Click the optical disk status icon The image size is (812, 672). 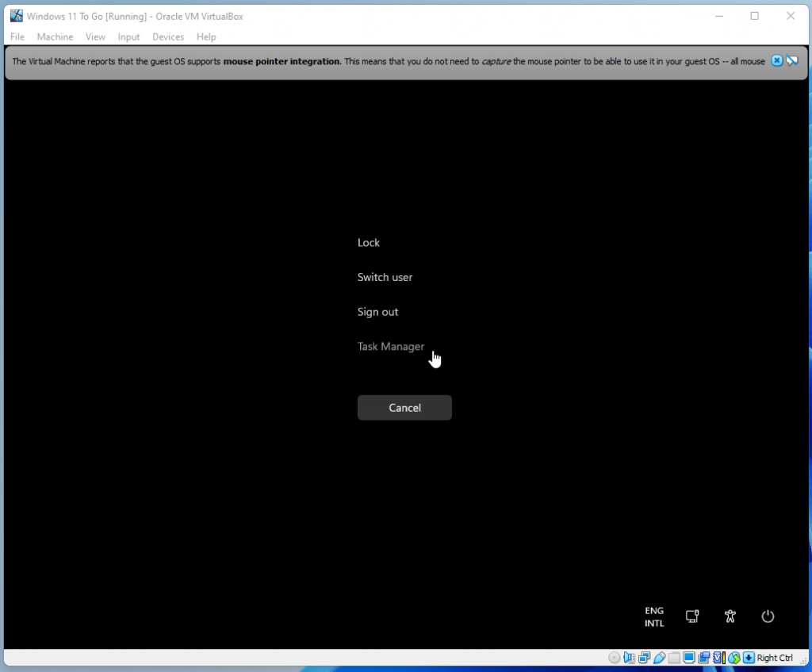coord(615,658)
